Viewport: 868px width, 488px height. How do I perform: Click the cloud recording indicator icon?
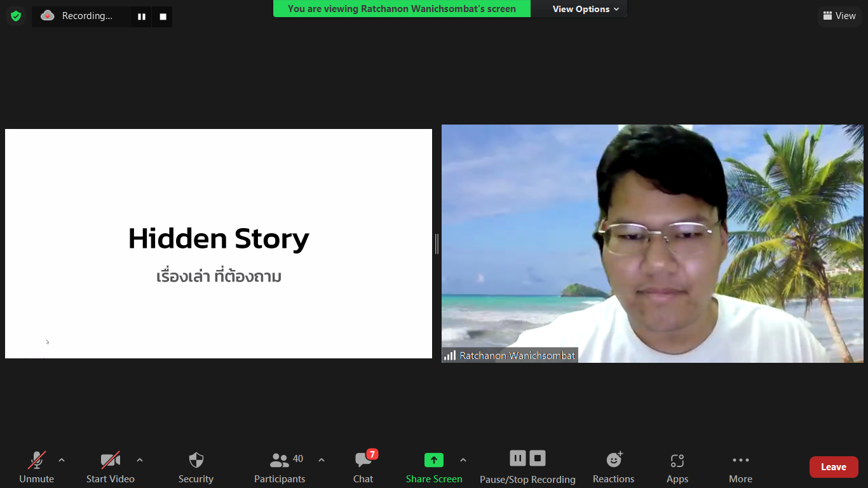(x=48, y=16)
